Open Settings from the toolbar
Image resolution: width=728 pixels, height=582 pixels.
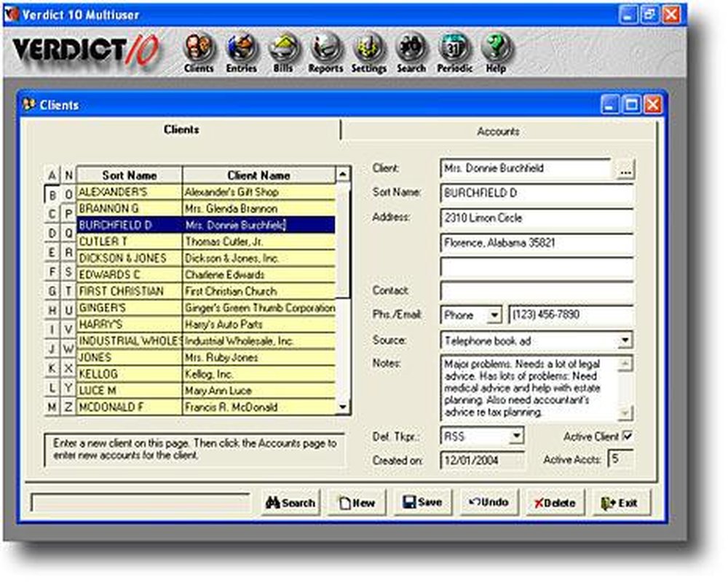click(368, 51)
